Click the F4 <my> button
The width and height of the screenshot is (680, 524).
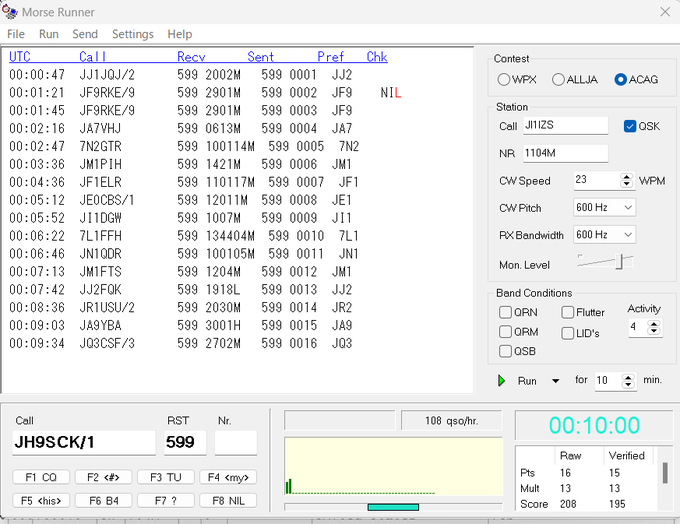point(228,477)
